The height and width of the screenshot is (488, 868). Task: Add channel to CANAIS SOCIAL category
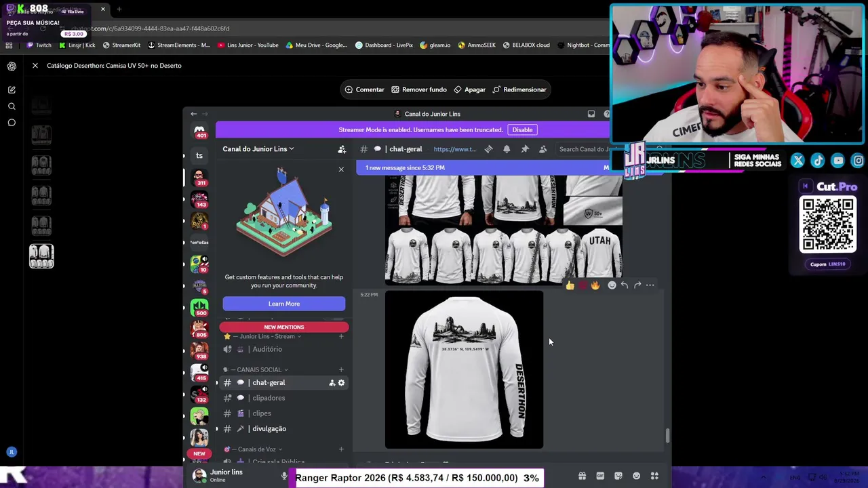point(341,369)
